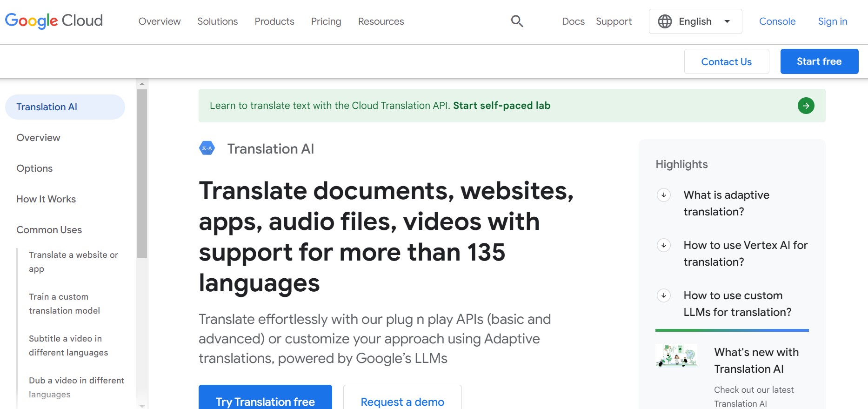Select How It Works in sidebar
Image resolution: width=868 pixels, height=409 pixels.
point(46,199)
